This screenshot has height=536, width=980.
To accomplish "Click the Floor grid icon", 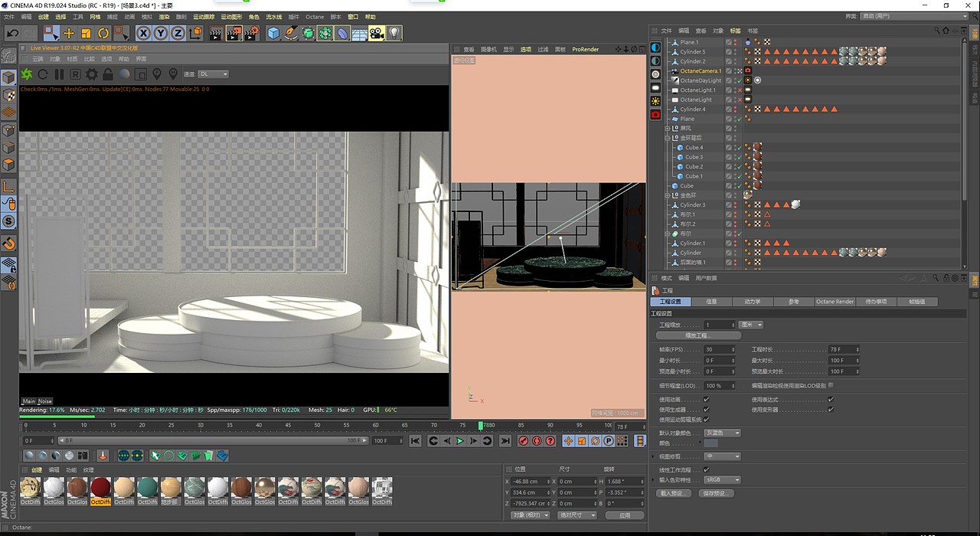I will [359, 33].
